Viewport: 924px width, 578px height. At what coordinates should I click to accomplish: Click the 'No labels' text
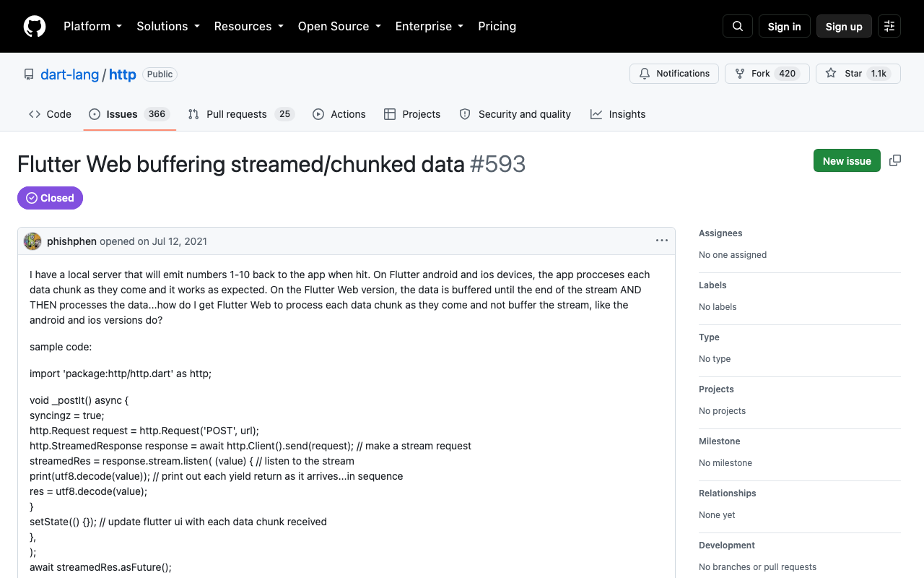click(x=718, y=306)
